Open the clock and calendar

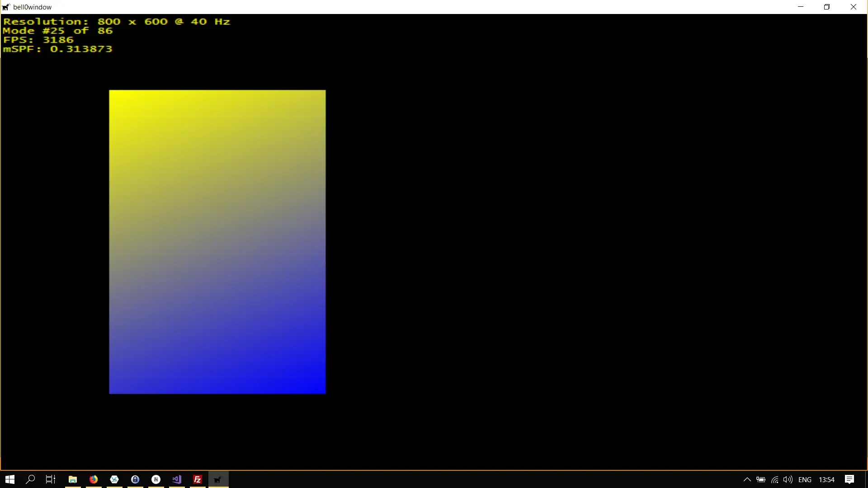pyautogui.click(x=827, y=480)
